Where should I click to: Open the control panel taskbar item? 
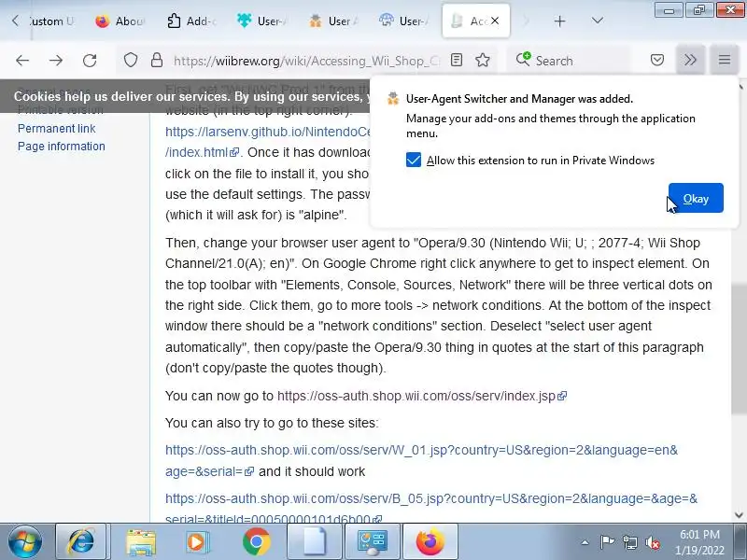(372, 541)
